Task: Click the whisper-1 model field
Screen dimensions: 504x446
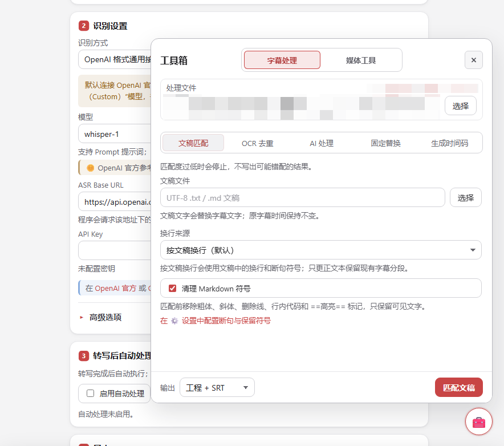Action: click(x=115, y=134)
